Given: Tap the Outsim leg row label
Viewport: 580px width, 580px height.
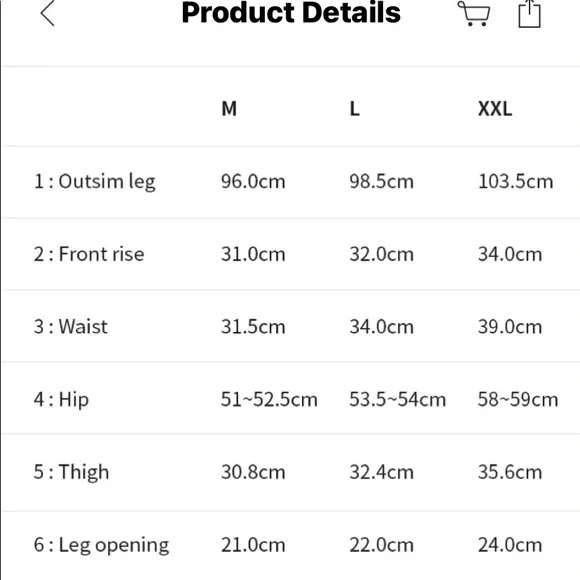Looking at the screenshot, I should (x=95, y=182).
